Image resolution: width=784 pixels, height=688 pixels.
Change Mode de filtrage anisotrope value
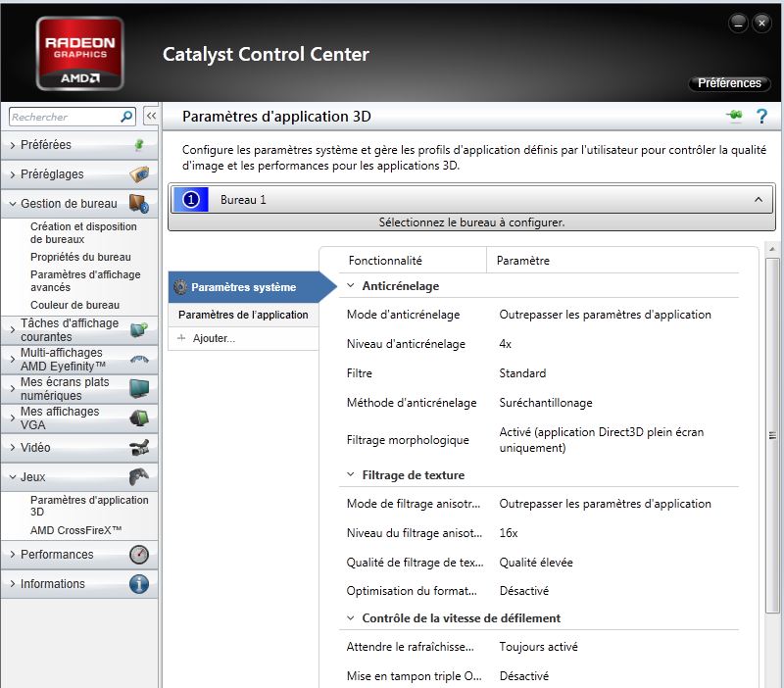pyautogui.click(x=605, y=504)
